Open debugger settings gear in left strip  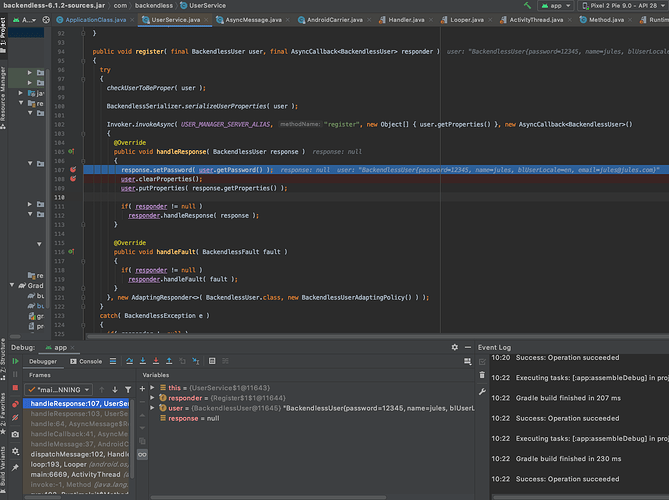(x=15, y=451)
